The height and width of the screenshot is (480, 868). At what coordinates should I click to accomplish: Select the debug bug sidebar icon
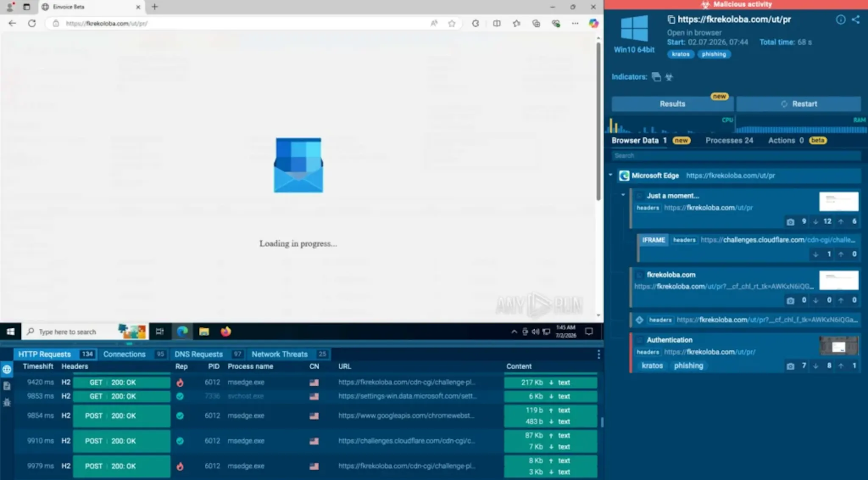pyautogui.click(x=7, y=402)
